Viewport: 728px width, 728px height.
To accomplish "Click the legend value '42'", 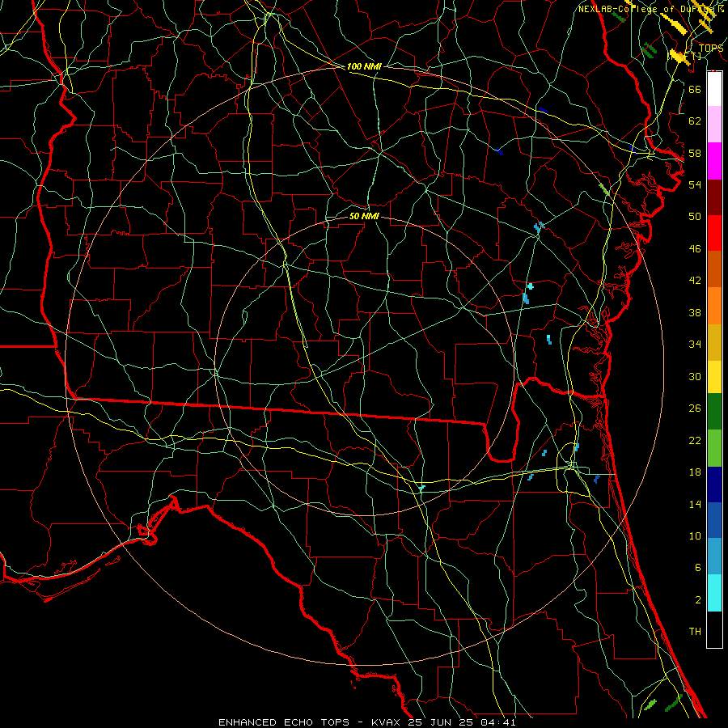I will point(695,281).
